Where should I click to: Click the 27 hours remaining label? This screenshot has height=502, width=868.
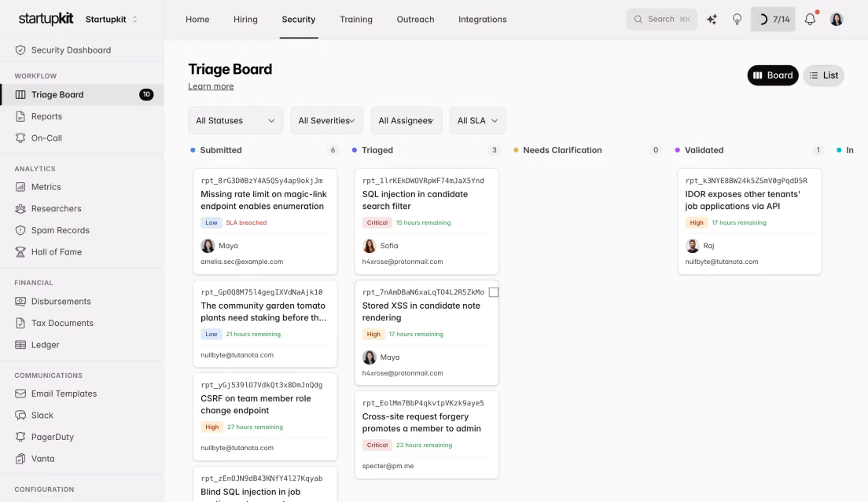(x=256, y=427)
